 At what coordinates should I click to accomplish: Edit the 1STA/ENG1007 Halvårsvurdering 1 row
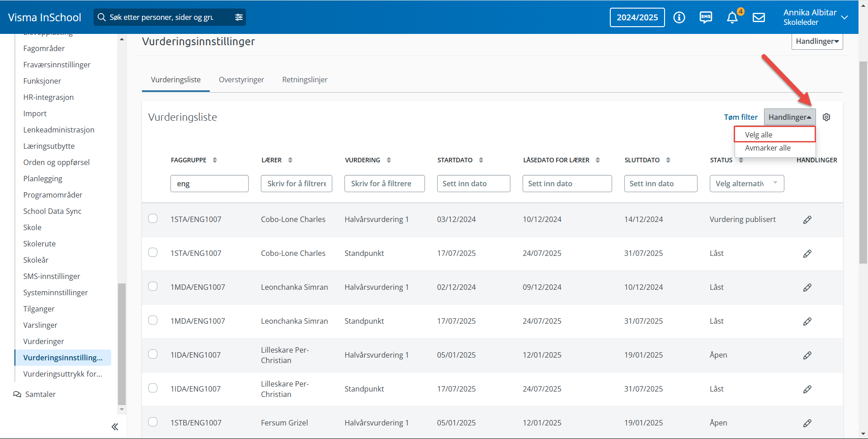807,220
